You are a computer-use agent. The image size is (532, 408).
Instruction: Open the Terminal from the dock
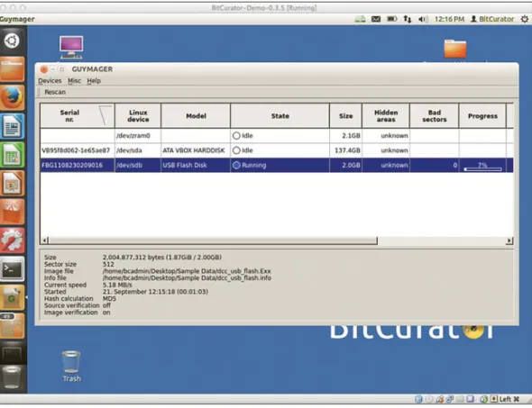tap(13, 269)
